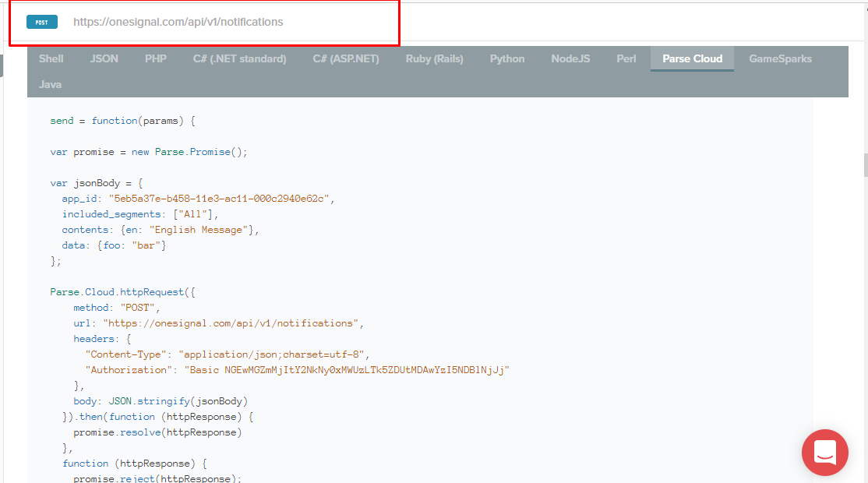Open the chat support bubble icon
The image size is (868, 483).
[x=825, y=453]
